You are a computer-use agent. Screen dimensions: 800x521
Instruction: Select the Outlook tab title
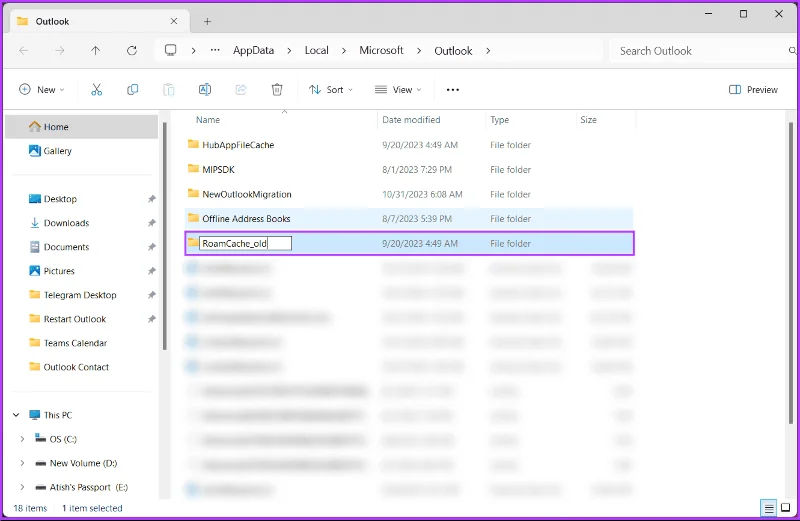(x=52, y=21)
